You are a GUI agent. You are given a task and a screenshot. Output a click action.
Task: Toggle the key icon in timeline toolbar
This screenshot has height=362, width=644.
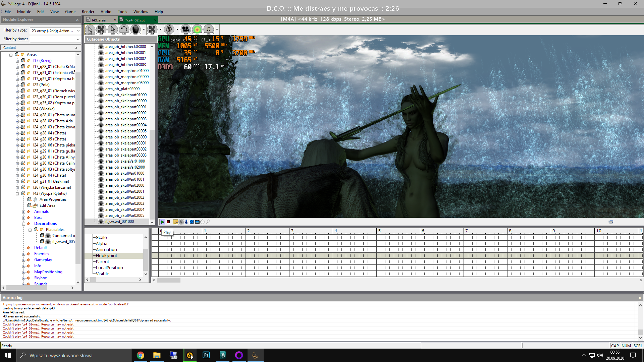175,222
